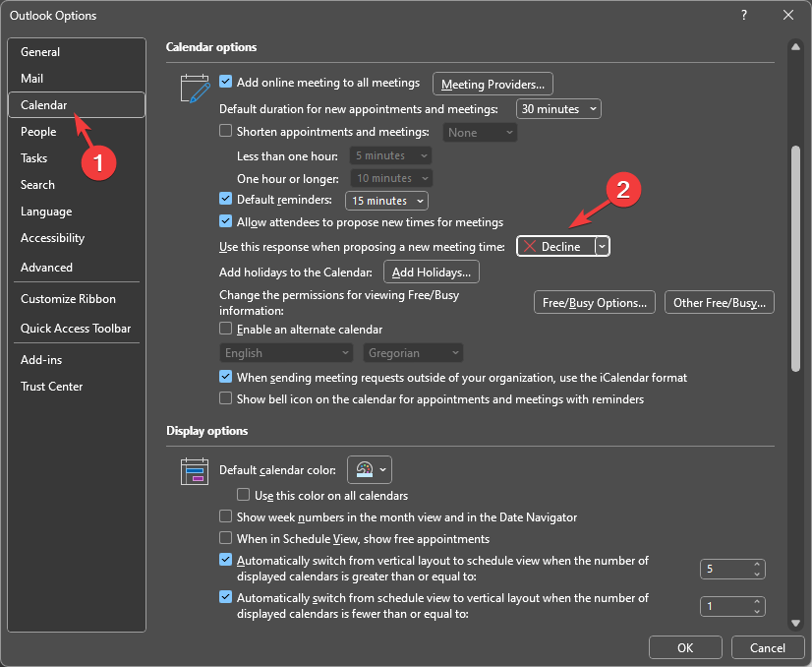The width and height of the screenshot is (812, 667).
Task: Open the default duration 30 minutes dropdown
Action: pyautogui.click(x=558, y=109)
